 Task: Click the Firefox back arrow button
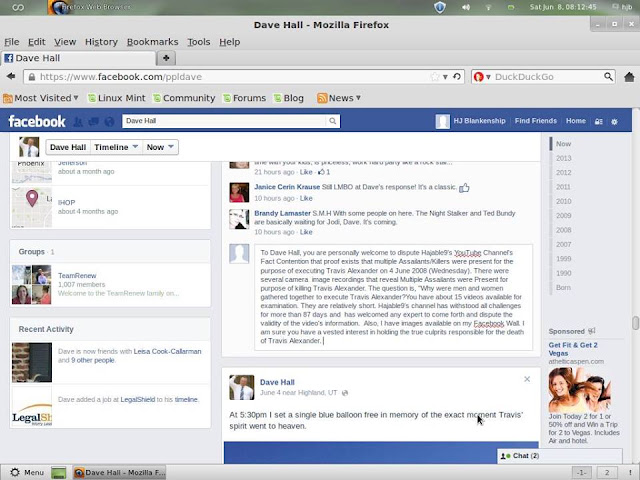click(x=11, y=76)
